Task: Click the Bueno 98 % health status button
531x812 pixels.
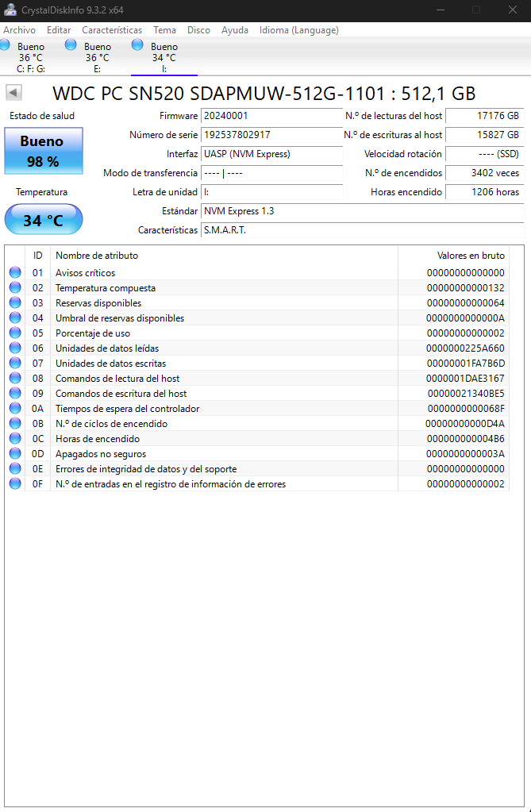Action: (x=44, y=151)
